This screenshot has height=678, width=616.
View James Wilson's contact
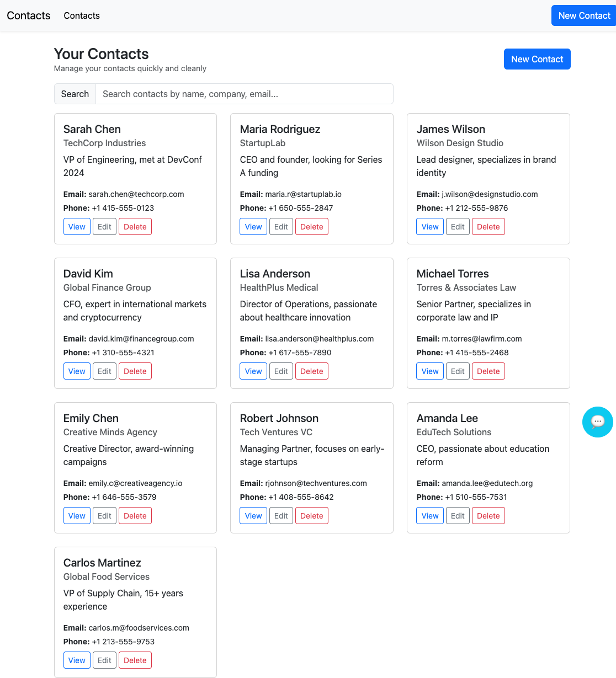tap(430, 227)
